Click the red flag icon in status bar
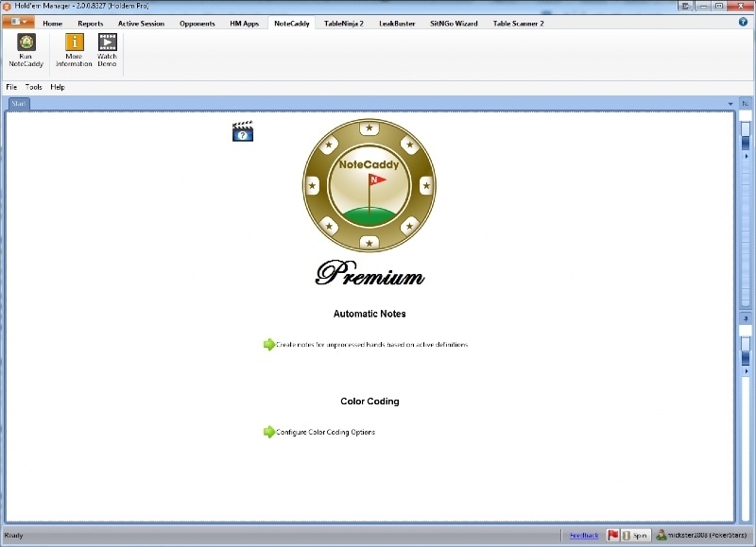This screenshot has width=756, height=547. (612, 535)
